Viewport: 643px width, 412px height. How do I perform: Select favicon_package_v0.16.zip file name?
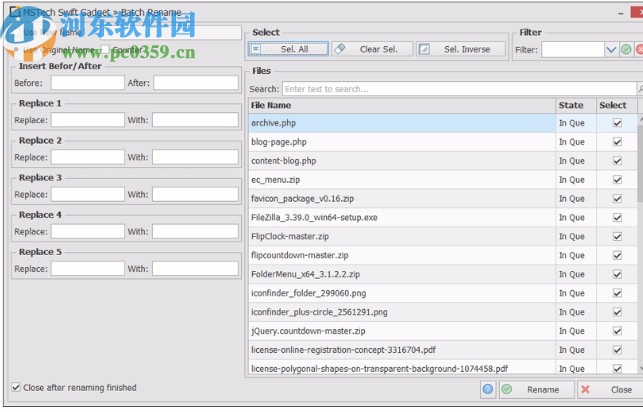[x=302, y=199]
